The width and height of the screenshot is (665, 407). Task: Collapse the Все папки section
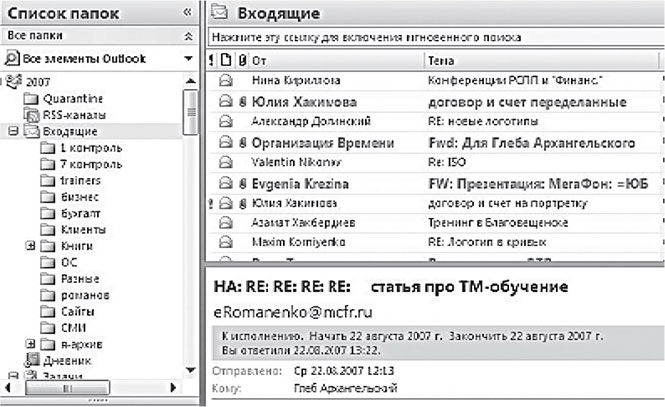click(x=188, y=35)
